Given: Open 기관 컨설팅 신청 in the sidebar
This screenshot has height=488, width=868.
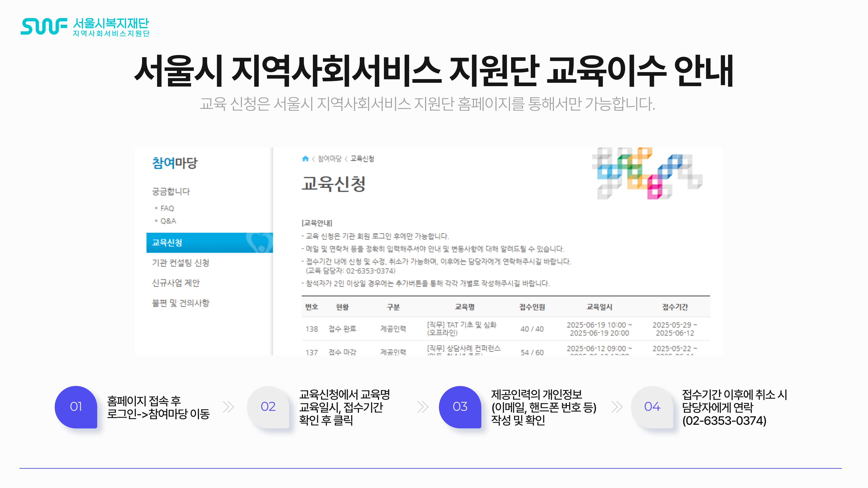Looking at the screenshot, I should [x=181, y=263].
